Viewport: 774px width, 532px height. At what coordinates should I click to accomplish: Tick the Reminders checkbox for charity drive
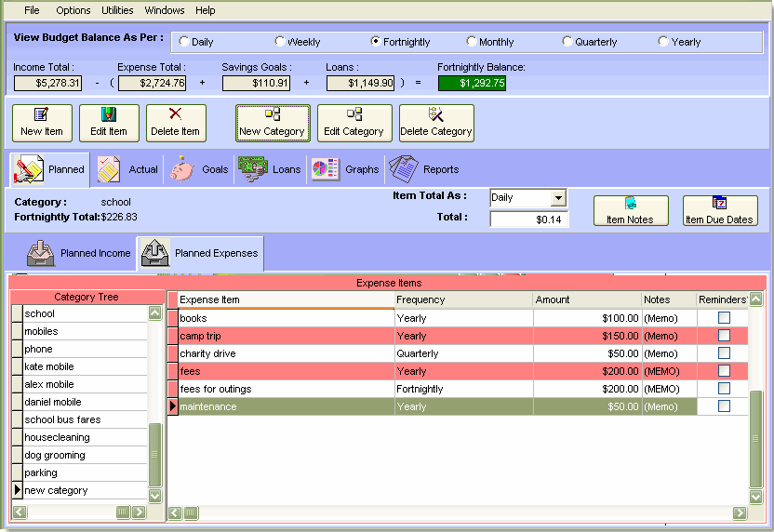pyautogui.click(x=724, y=353)
